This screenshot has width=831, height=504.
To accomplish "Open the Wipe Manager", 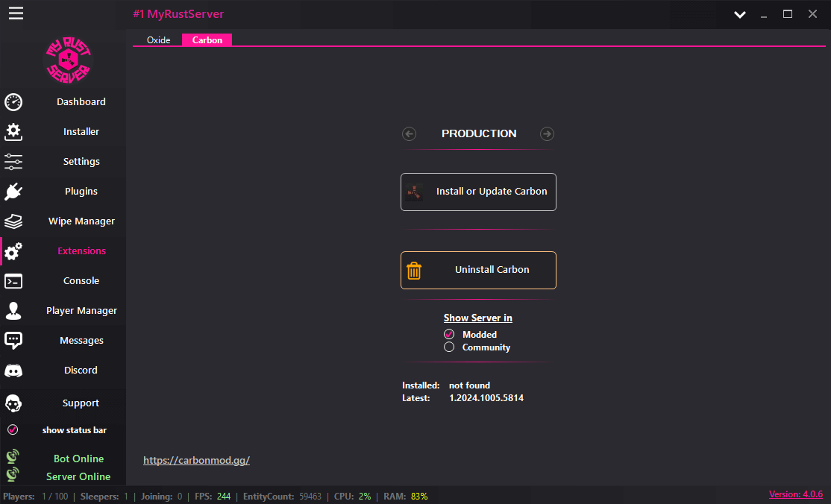I will click(81, 221).
